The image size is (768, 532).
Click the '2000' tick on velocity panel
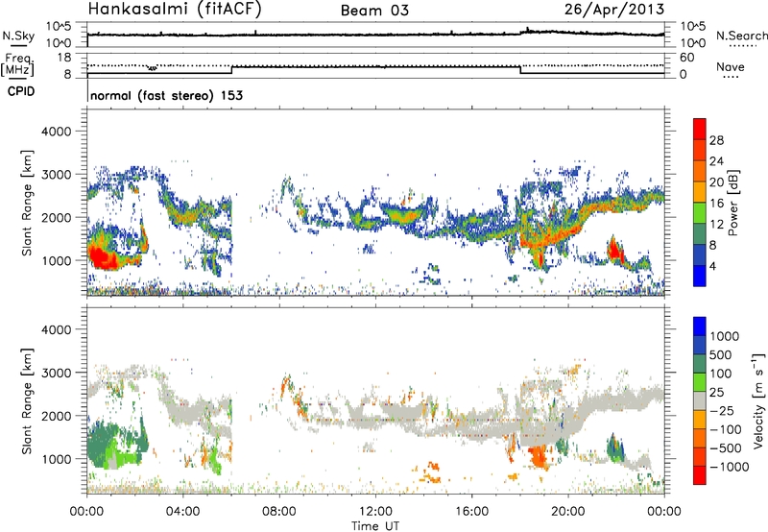(x=56, y=416)
